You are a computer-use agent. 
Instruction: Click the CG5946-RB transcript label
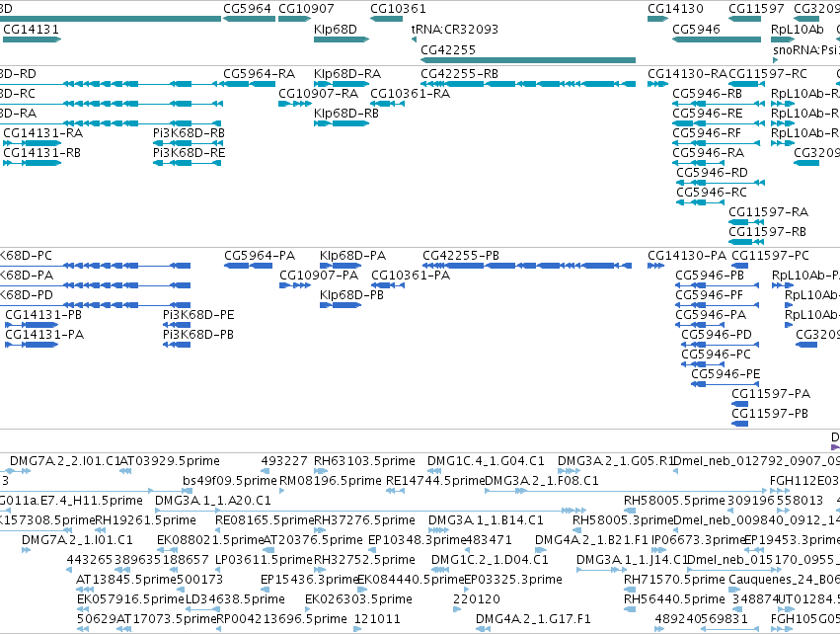tap(707, 94)
